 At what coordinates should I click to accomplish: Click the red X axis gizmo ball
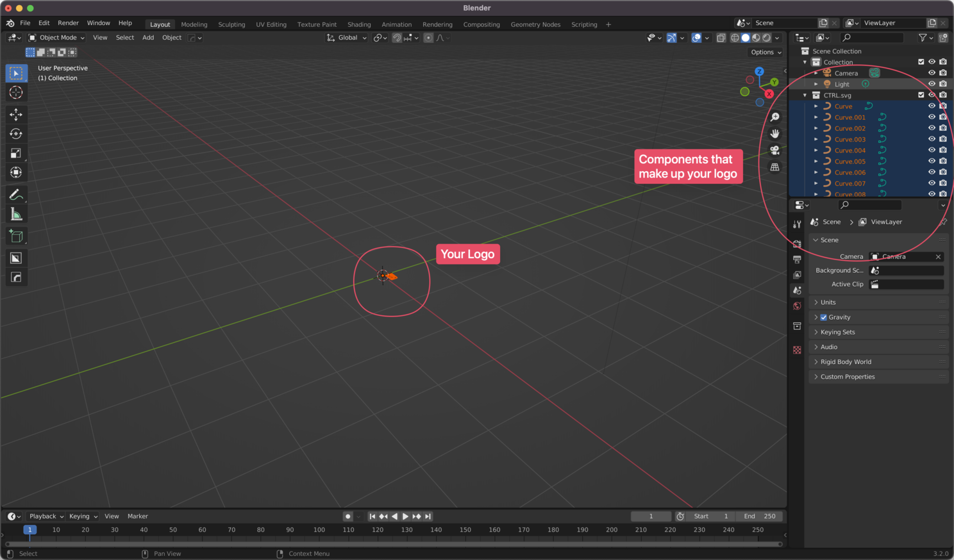pyautogui.click(x=769, y=94)
